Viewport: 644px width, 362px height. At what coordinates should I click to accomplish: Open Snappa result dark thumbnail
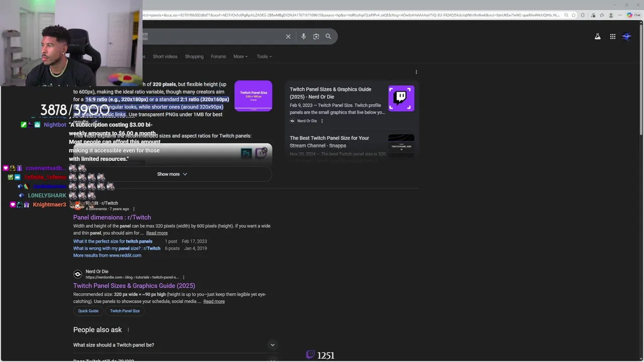pyautogui.click(x=401, y=146)
